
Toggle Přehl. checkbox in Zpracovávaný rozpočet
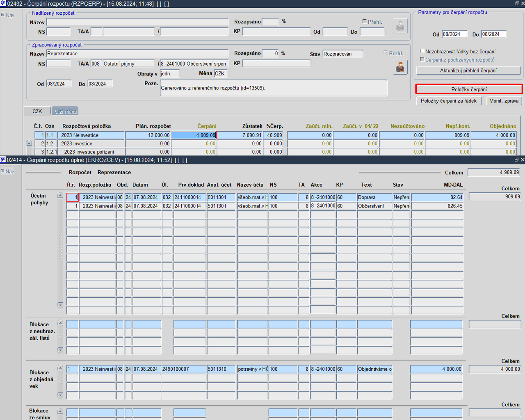pos(386,53)
